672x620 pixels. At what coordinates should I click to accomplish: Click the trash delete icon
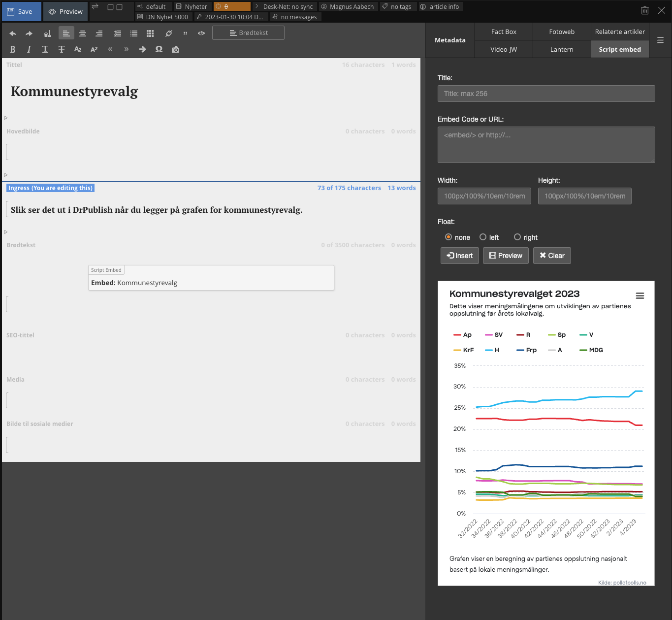(645, 10)
